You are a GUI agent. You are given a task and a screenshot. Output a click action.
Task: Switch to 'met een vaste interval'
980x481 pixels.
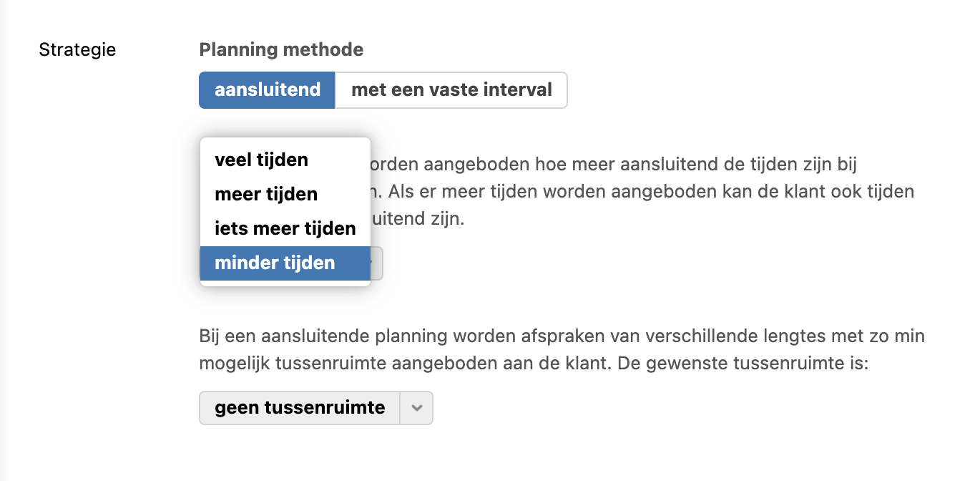tap(451, 90)
